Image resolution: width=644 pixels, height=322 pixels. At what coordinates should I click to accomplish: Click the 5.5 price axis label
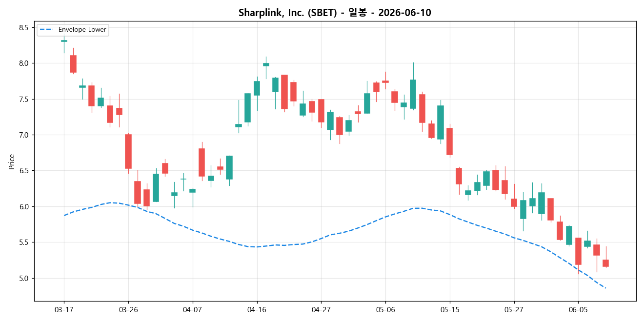click(24, 242)
